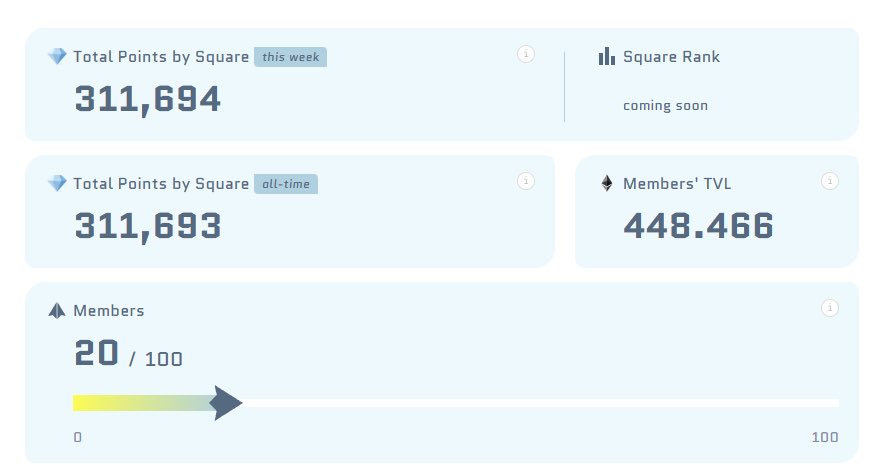Select the value 311,693
Image resolution: width=885 pixels, height=473 pixels.
coord(147,226)
